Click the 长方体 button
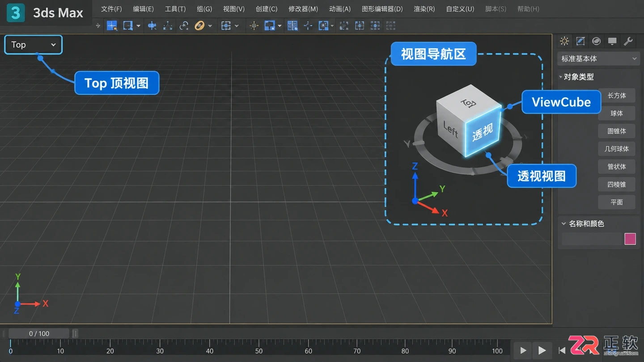This screenshot has width=644, height=362. click(x=617, y=96)
